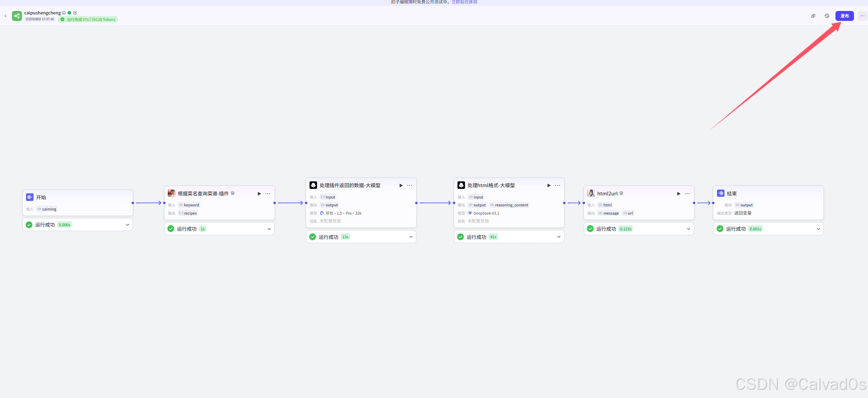The image size is (868, 398).
Task: Open the three-dot menu of the 根据菜名查询菜谱 plugin node
Action: [268, 194]
